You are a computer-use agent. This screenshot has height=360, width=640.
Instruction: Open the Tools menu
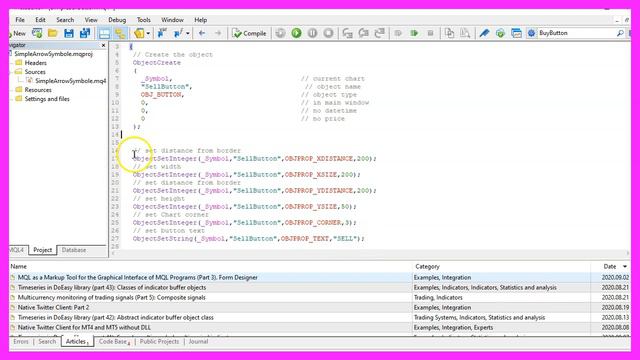pyautogui.click(x=143, y=20)
